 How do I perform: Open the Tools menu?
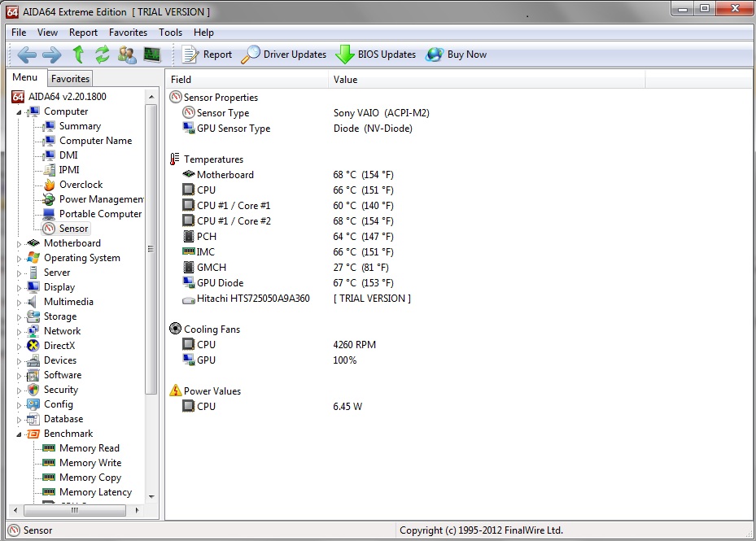[x=170, y=33]
